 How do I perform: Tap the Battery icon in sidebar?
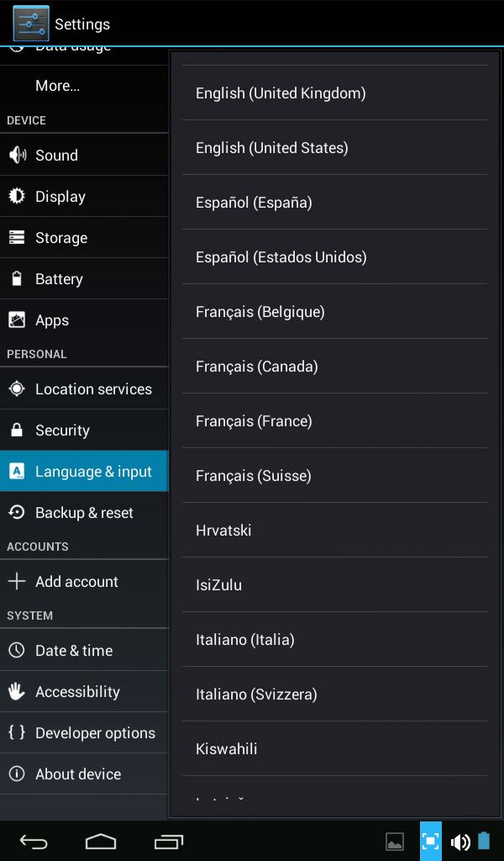tap(17, 278)
